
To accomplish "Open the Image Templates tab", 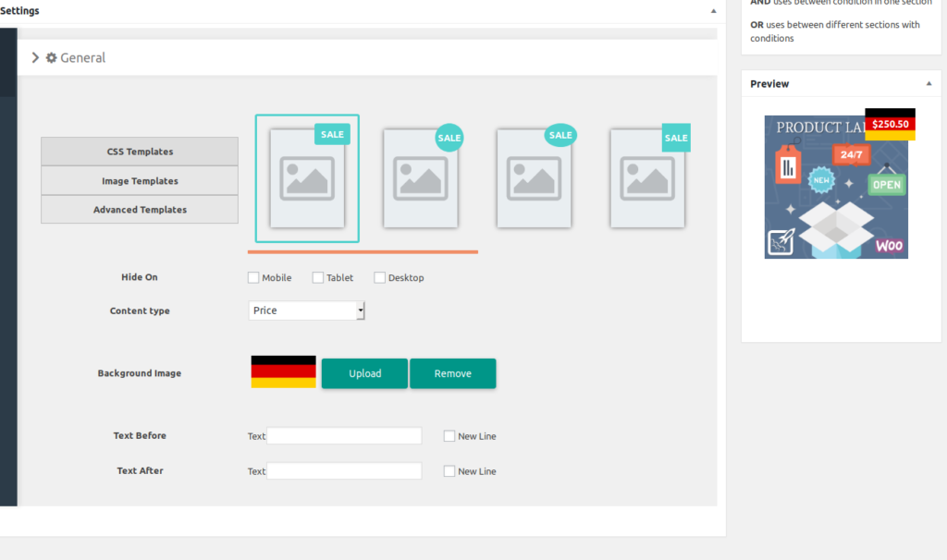I will click(x=140, y=181).
